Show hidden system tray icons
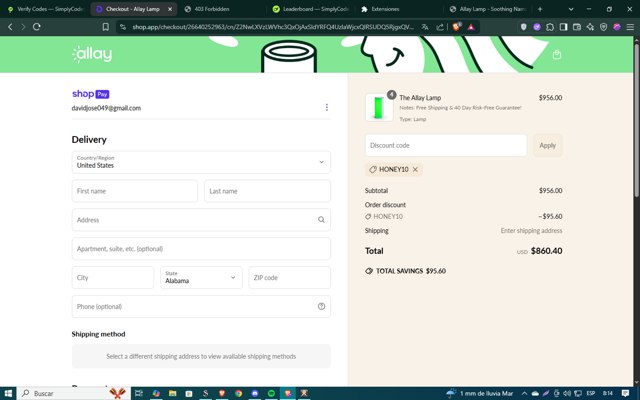 click(x=524, y=393)
